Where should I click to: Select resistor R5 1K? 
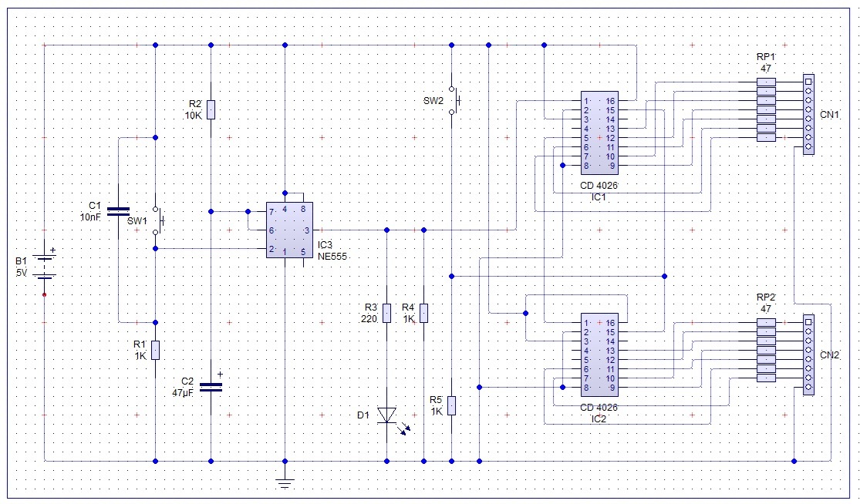coord(452,405)
